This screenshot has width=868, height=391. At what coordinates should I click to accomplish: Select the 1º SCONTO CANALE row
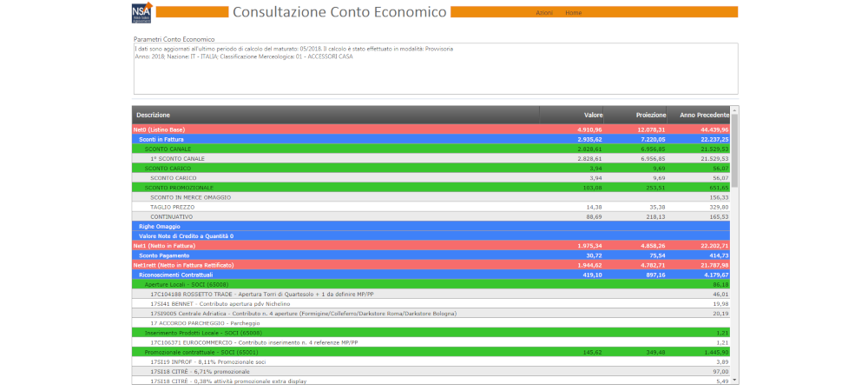[431, 158]
